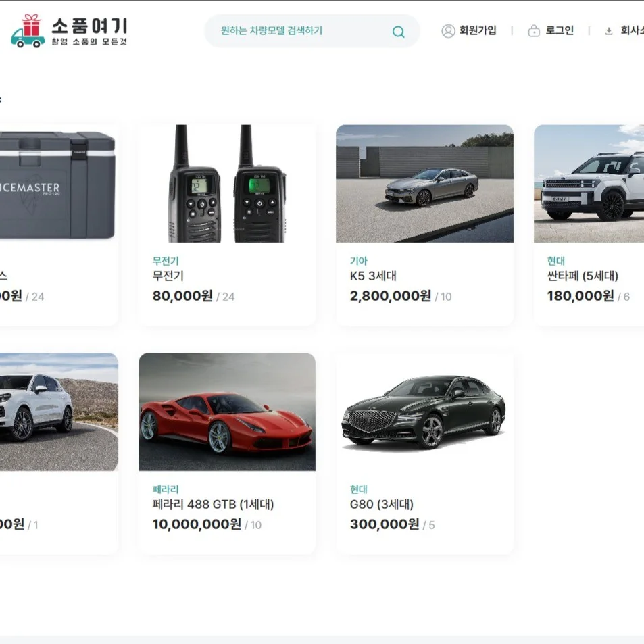
Task: Click the 80,000원 price text
Action: (x=182, y=296)
